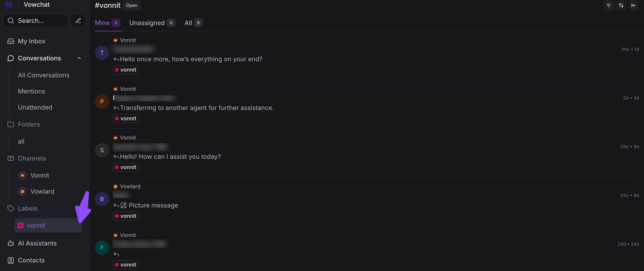Click the pink vonnit label swatch in sidebar

[x=21, y=225]
